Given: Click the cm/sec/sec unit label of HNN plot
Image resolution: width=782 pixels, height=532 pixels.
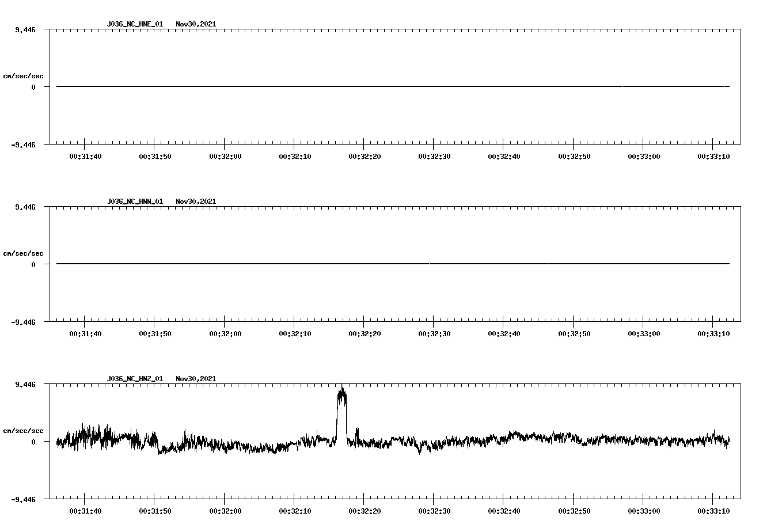Looking at the screenshot, I should (x=23, y=253).
